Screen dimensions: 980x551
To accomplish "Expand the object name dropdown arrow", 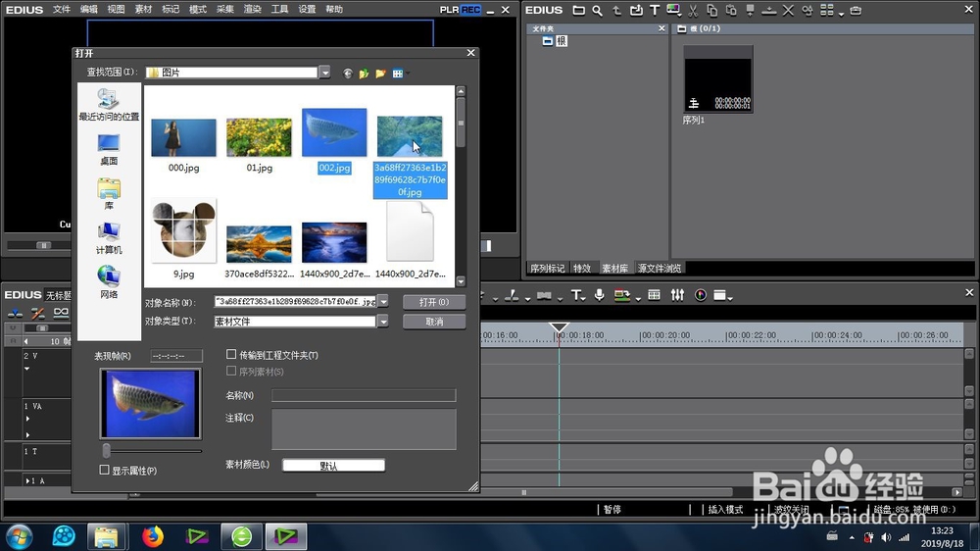I will pyautogui.click(x=383, y=301).
